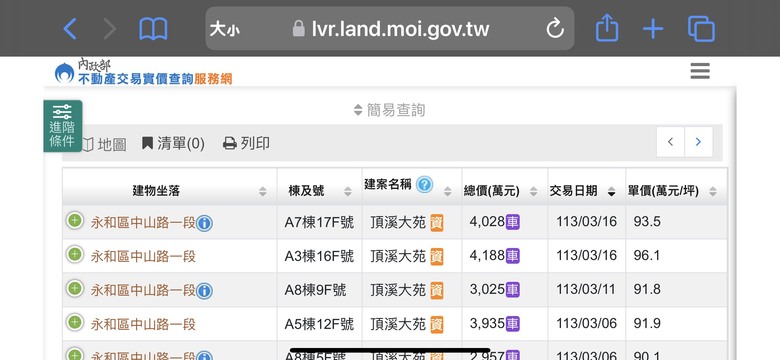Select the 113/03/06 date in A5棟12F號 row

pyautogui.click(x=586, y=324)
